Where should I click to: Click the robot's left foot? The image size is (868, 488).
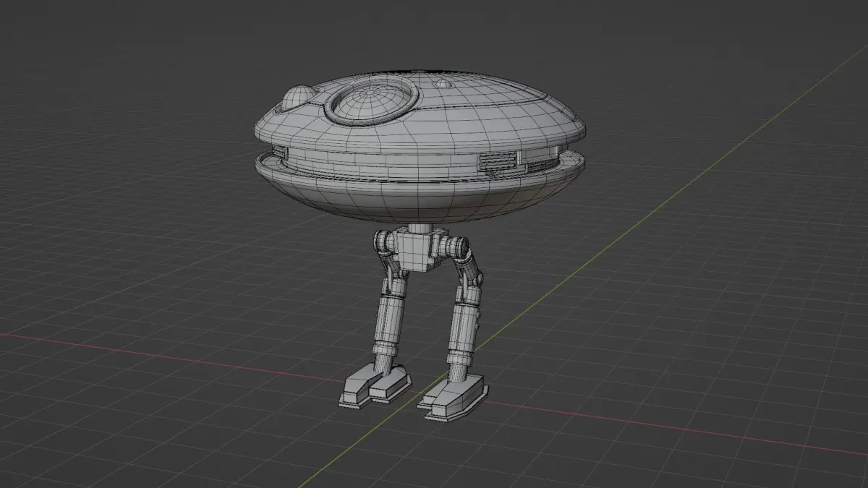tap(375, 385)
